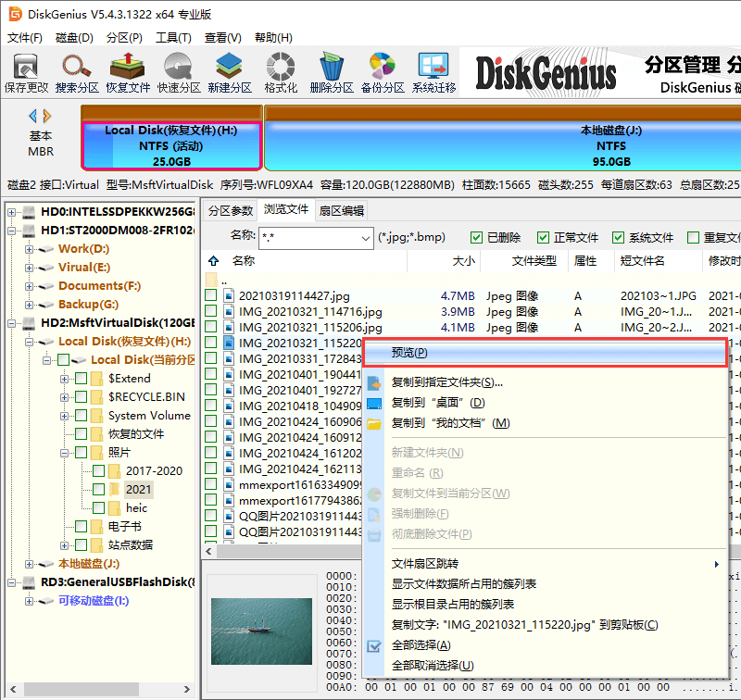Screen dimensions: 741x700
Task: Click the copy to My Documents folder icon
Action: point(374,424)
